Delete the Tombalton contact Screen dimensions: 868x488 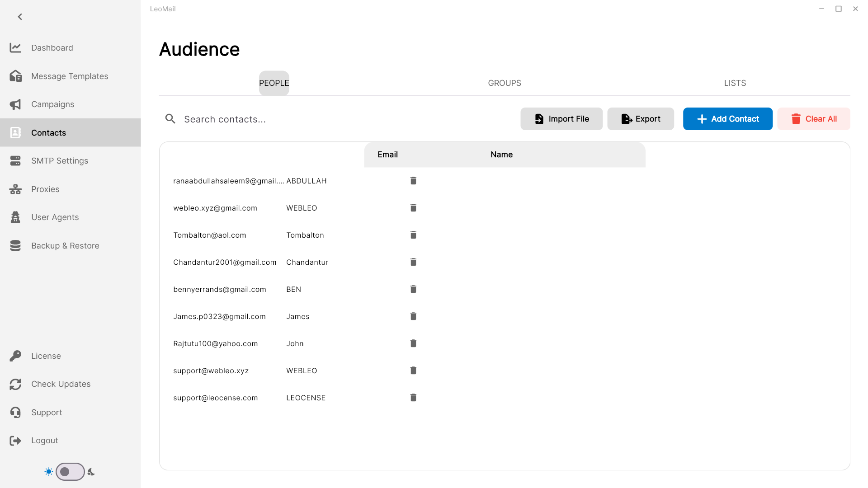413,235
